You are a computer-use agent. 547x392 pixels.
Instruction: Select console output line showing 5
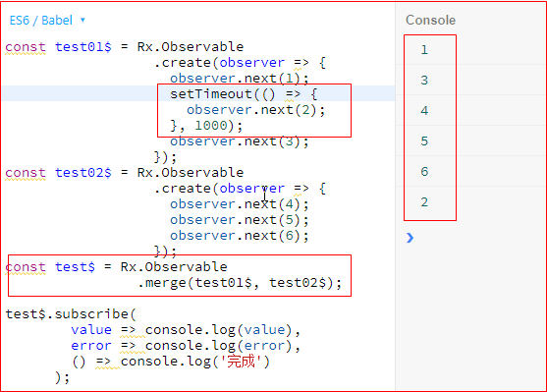[x=424, y=141]
